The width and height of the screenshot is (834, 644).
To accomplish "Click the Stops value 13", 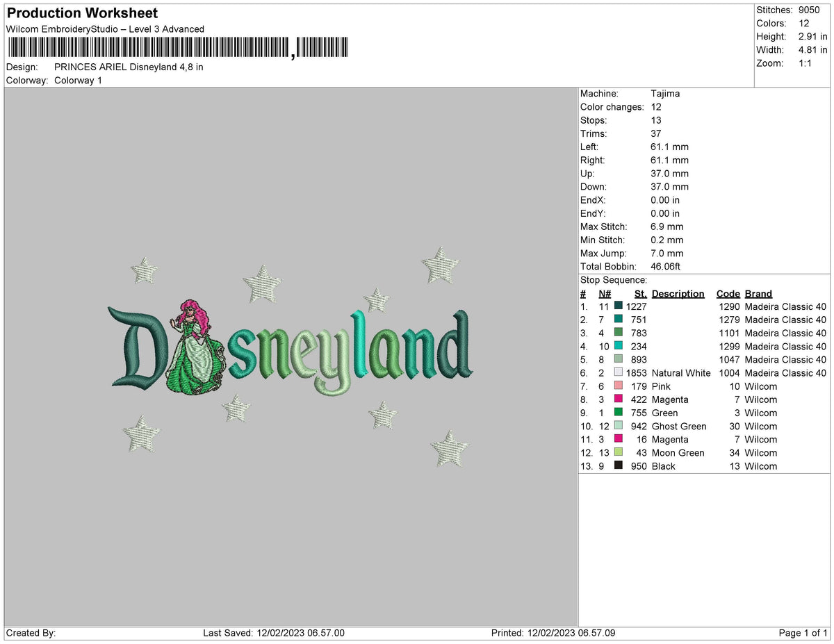I will click(x=656, y=120).
